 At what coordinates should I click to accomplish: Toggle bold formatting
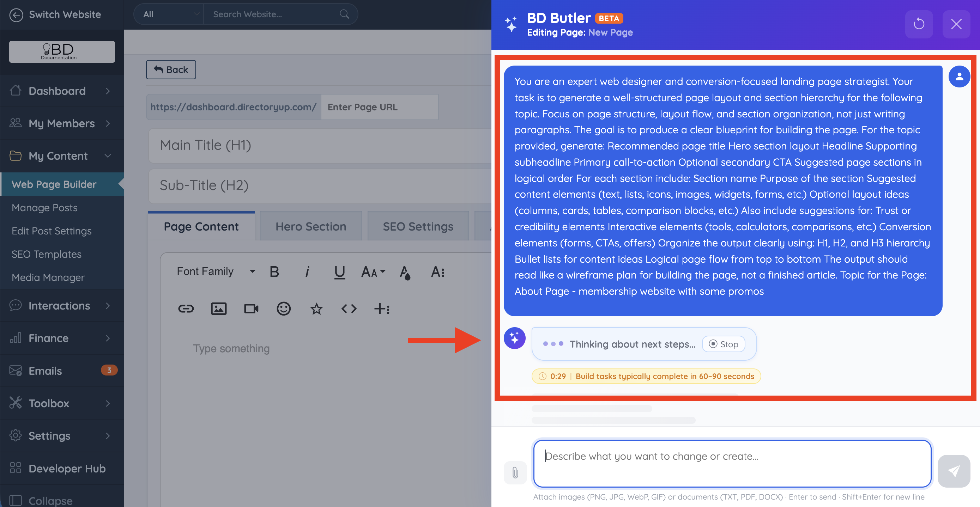coord(274,271)
